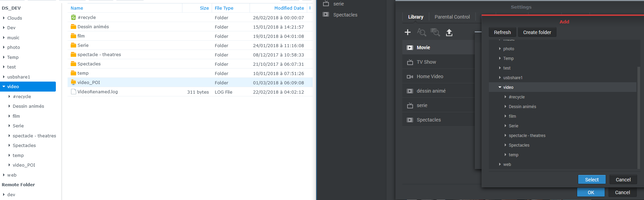Click the TV icon next to serie at top

coord(326,4)
